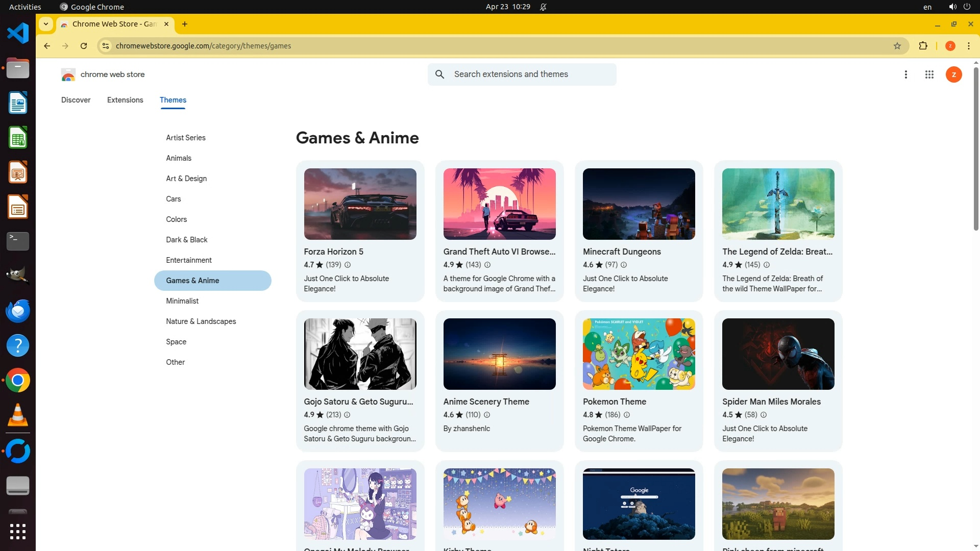
Task: Launch VLC media player from the dock
Action: tap(18, 415)
